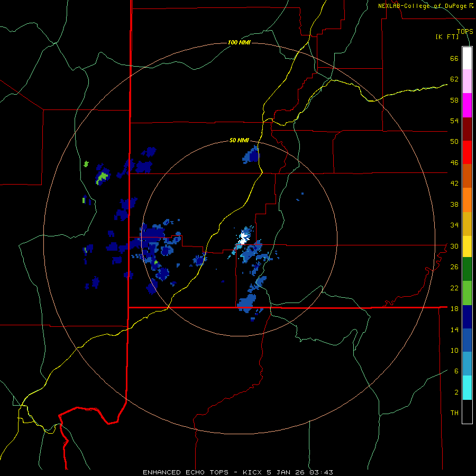Click the gold 34 kft legend swatch
The height and width of the screenshot is (476, 476).
coord(467,224)
